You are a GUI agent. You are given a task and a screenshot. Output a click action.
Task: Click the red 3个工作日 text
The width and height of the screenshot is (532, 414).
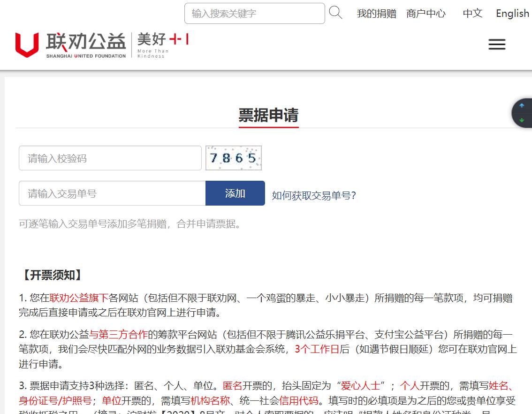point(317,349)
